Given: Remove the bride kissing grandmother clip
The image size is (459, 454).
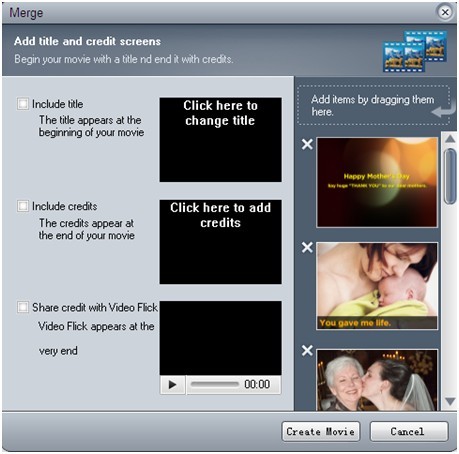Looking at the screenshot, I should 307,350.
